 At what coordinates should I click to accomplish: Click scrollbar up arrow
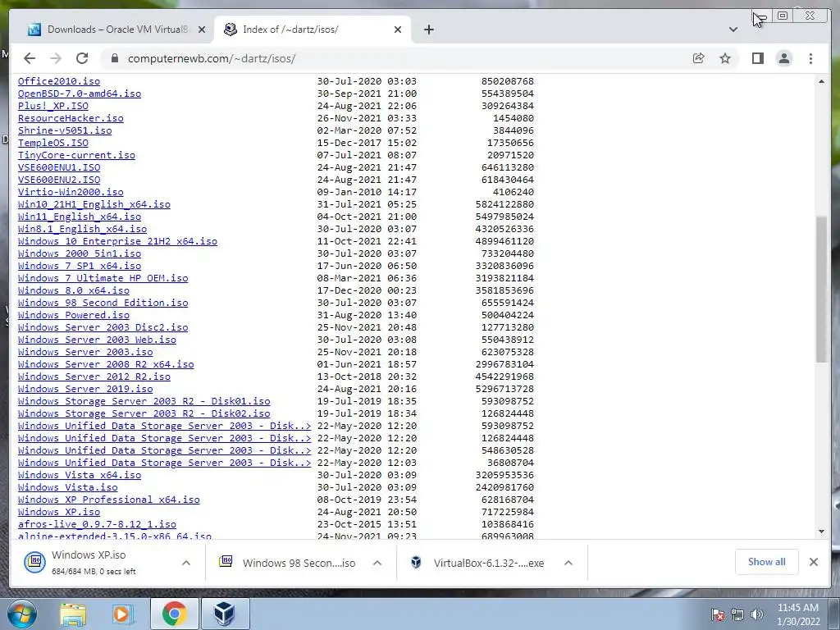[821, 81]
